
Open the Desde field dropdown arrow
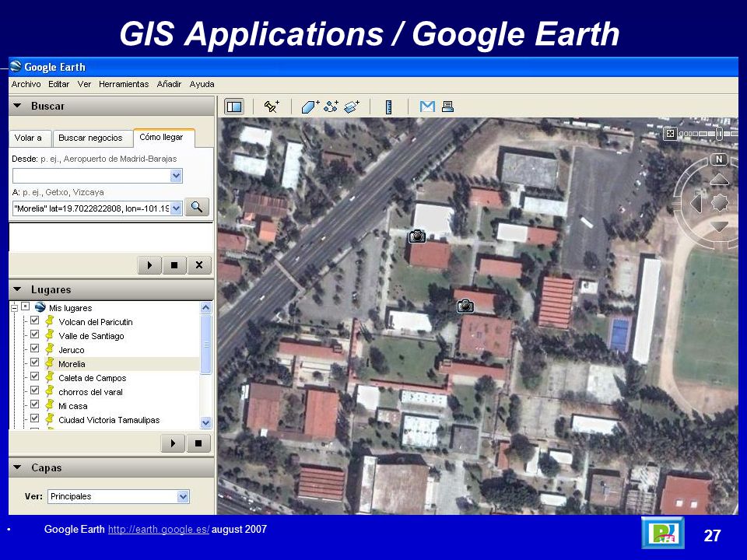pos(177,176)
